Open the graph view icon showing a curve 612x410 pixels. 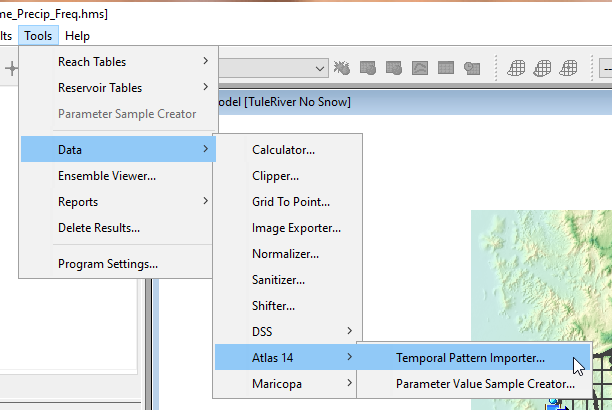[420, 68]
